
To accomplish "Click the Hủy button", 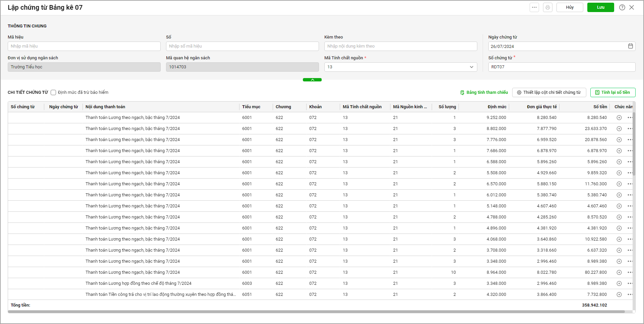I will [x=570, y=7].
